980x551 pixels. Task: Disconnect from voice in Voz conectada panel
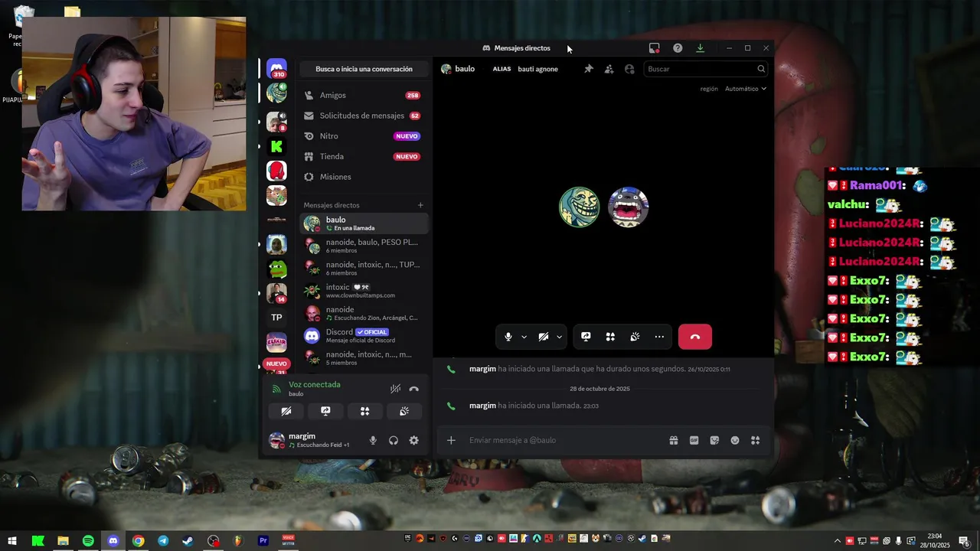point(414,389)
